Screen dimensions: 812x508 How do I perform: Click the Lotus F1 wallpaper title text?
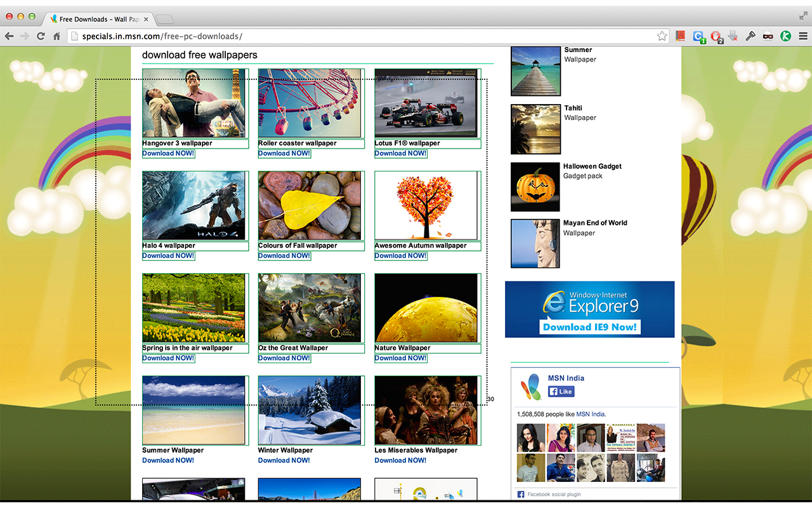click(x=407, y=144)
